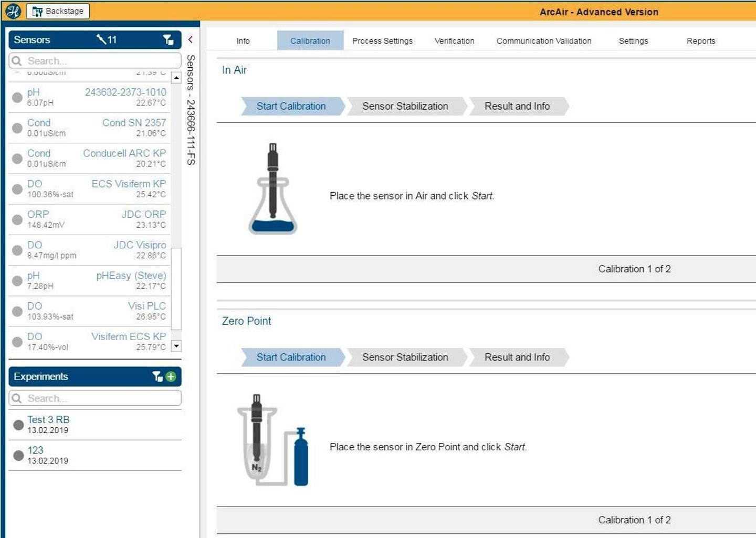756x538 pixels.
Task: Click Calibration 1 of 2 under Zero Point
Action: point(634,520)
